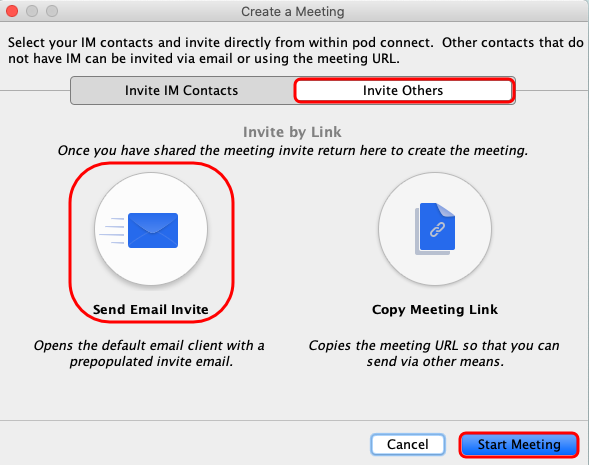Click the Copies the meeting URL description text
Screen dimensions: 589x465
coord(434,353)
